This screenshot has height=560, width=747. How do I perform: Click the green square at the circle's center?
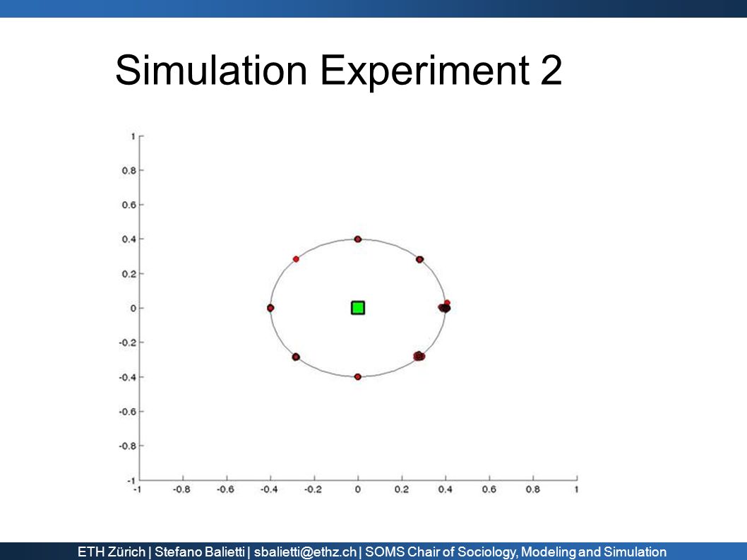click(358, 308)
